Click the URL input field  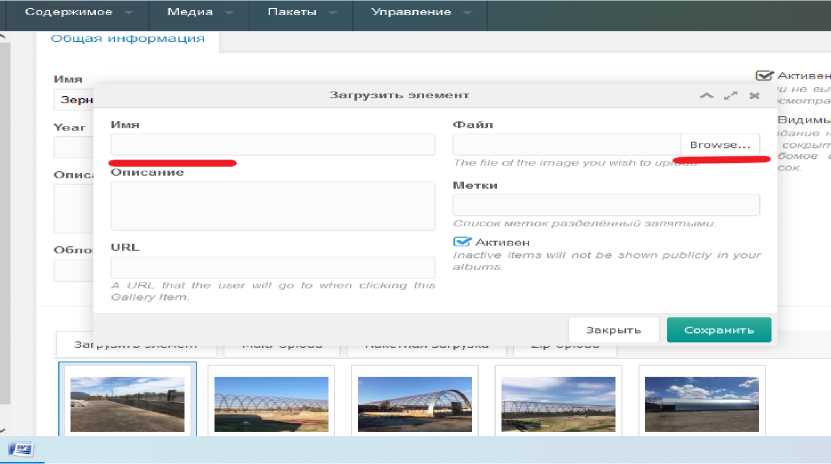(273, 267)
